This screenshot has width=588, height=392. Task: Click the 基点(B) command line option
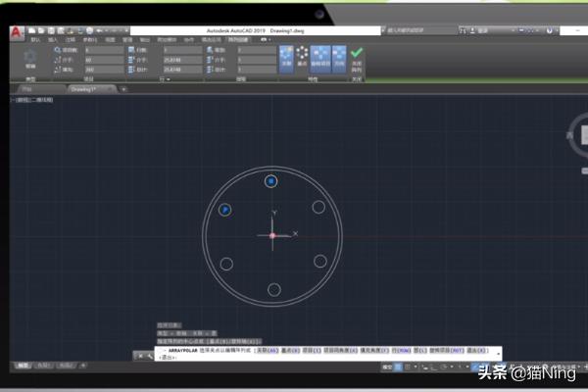point(291,351)
